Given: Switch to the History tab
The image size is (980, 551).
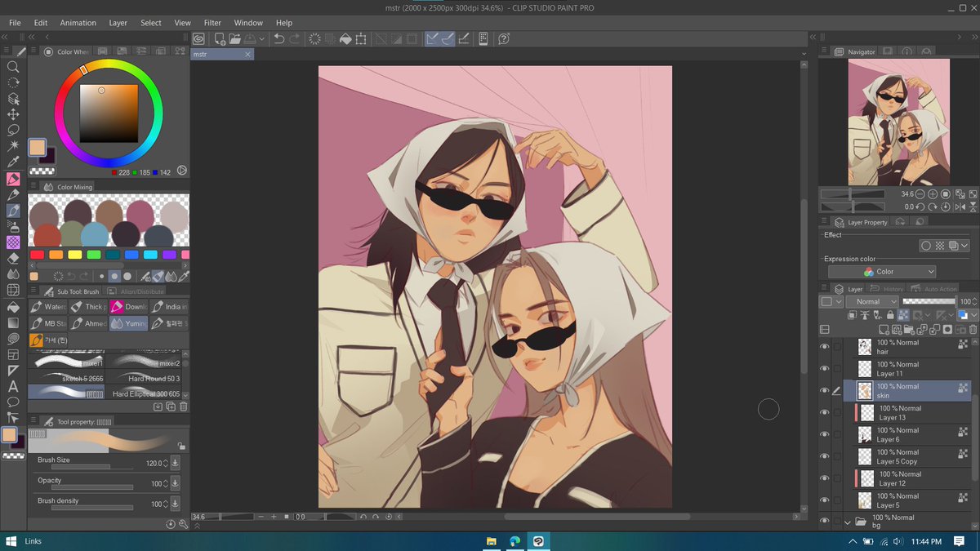Looking at the screenshot, I should point(893,289).
